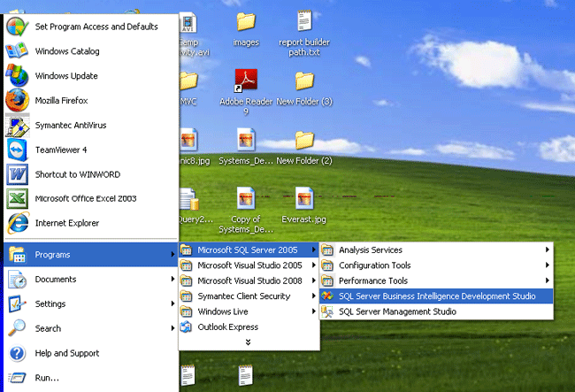Click the Programs folder icon

coord(17,255)
